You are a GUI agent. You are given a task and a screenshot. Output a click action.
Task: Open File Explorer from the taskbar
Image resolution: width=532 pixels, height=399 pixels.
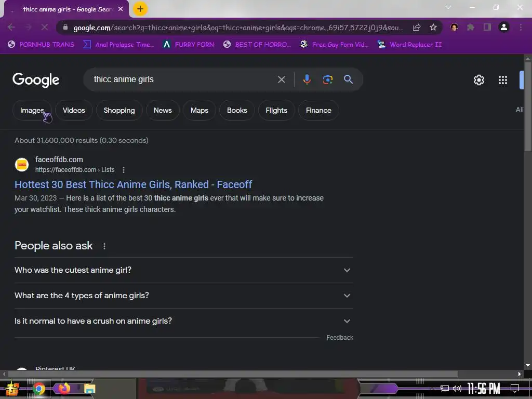(89, 389)
